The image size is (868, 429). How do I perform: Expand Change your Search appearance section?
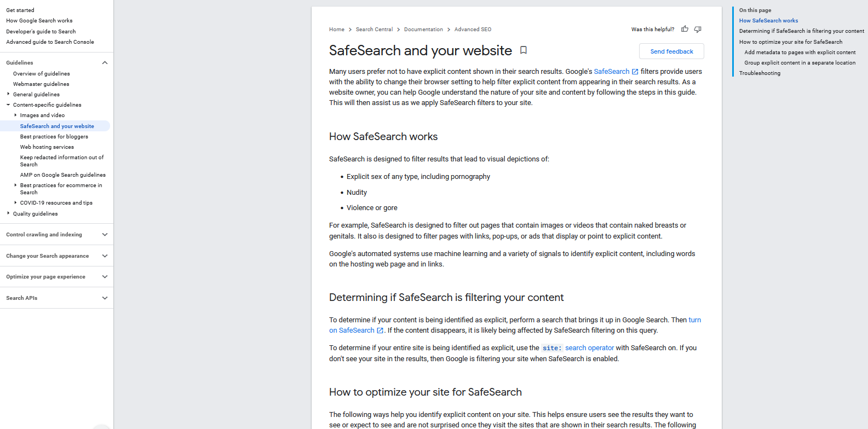point(105,256)
